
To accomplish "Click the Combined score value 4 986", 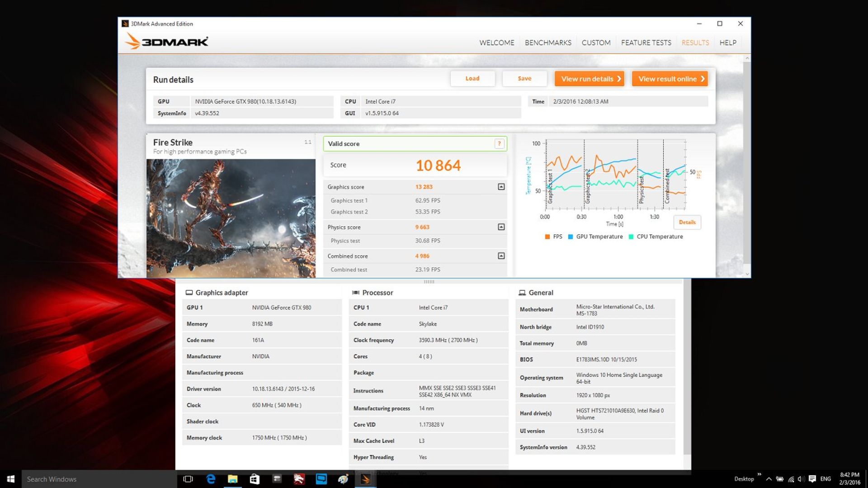I will [422, 256].
